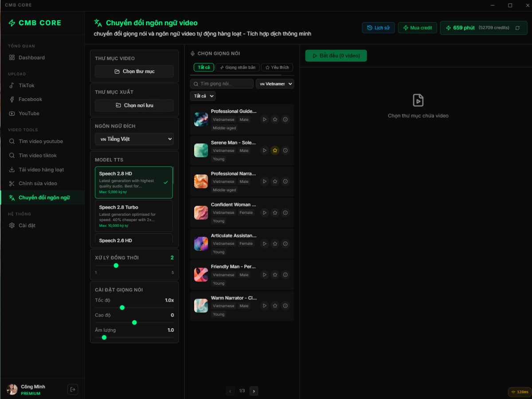Click the Bắt đầu button
Viewport: 532px width, 399px height.
point(336,55)
